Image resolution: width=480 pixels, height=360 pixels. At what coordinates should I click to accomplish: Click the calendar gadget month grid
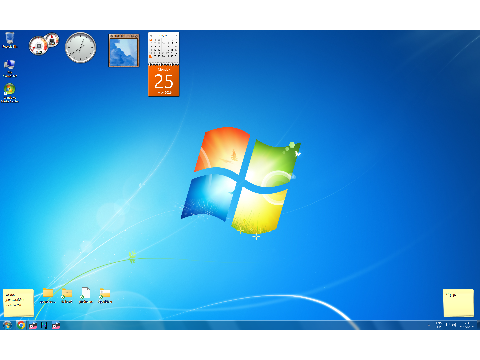tap(163, 48)
